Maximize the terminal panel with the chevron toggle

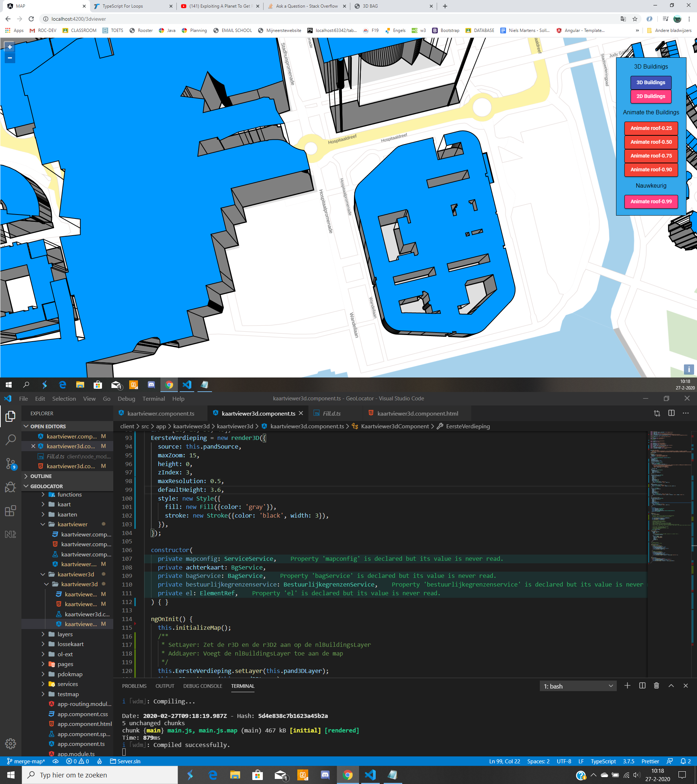click(x=670, y=686)
